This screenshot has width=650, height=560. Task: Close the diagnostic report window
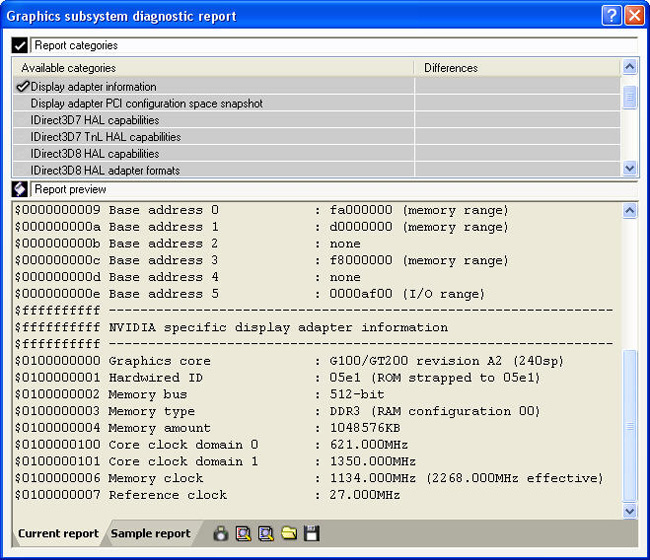pyautogui.click(x=634, y=16)
